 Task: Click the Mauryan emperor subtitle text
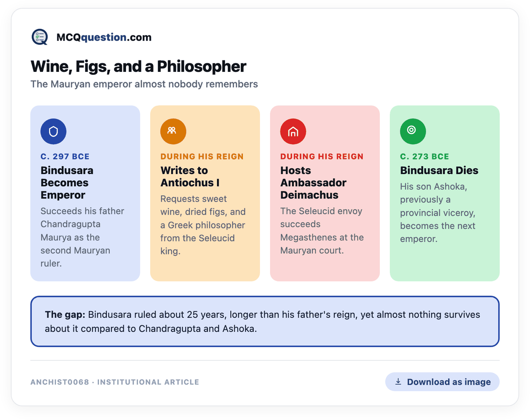(144, 84)
